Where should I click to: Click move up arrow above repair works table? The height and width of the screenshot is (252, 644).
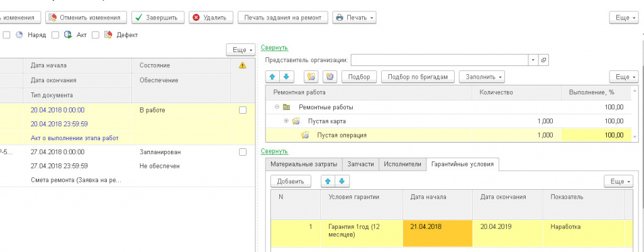274,77
